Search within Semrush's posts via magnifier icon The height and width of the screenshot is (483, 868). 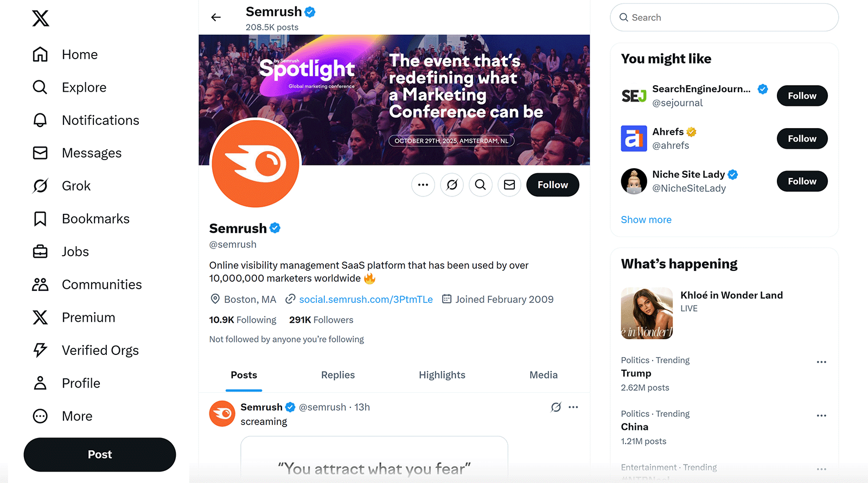coord(480,185)
